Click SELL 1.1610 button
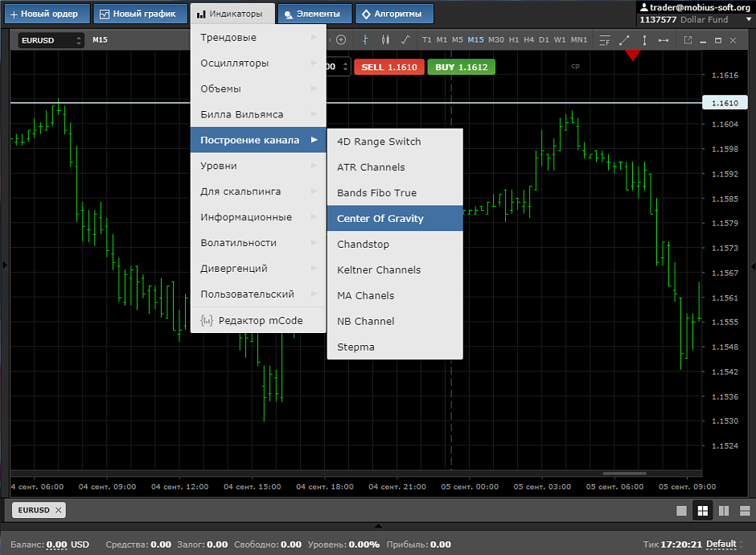 click(389, 67)
